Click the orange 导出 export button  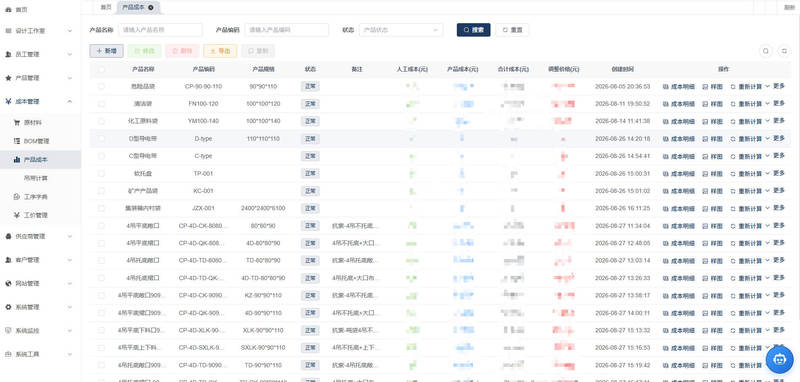pyautogui.click(x=220, y=51)
